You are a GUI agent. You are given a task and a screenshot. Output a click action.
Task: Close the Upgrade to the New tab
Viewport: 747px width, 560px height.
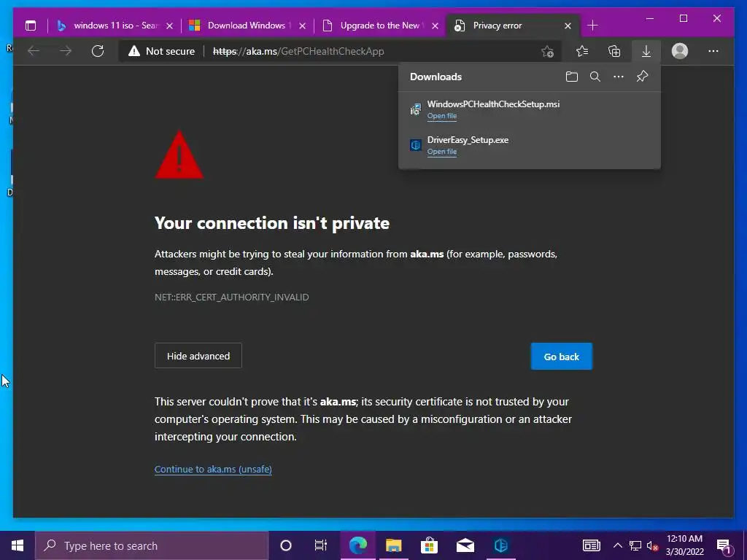pyautogui.click(x=435, y=26)
